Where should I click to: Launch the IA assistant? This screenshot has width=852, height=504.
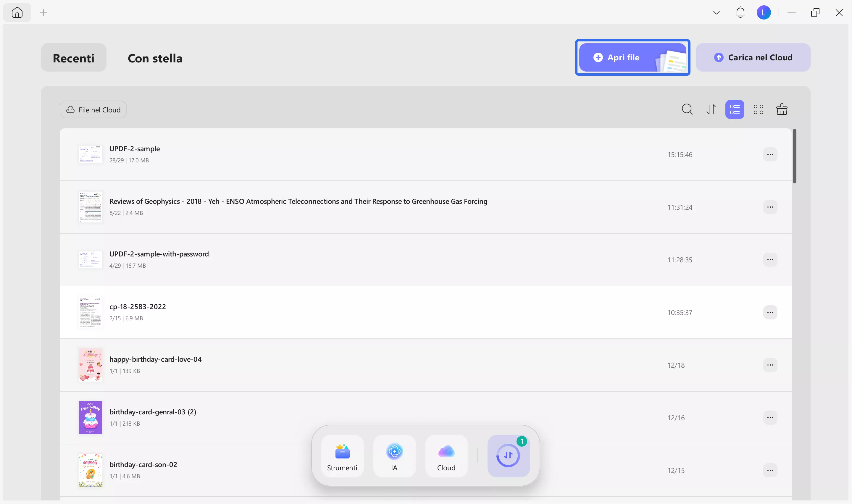pyautogui.click(x=394, y=456)
